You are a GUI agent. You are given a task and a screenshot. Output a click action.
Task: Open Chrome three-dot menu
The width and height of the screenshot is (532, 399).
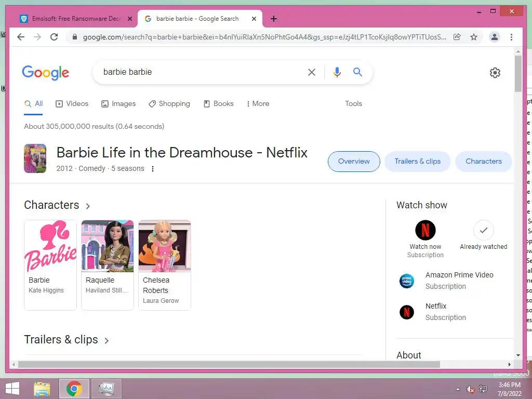pyautogui.click(x=511, y=37)
